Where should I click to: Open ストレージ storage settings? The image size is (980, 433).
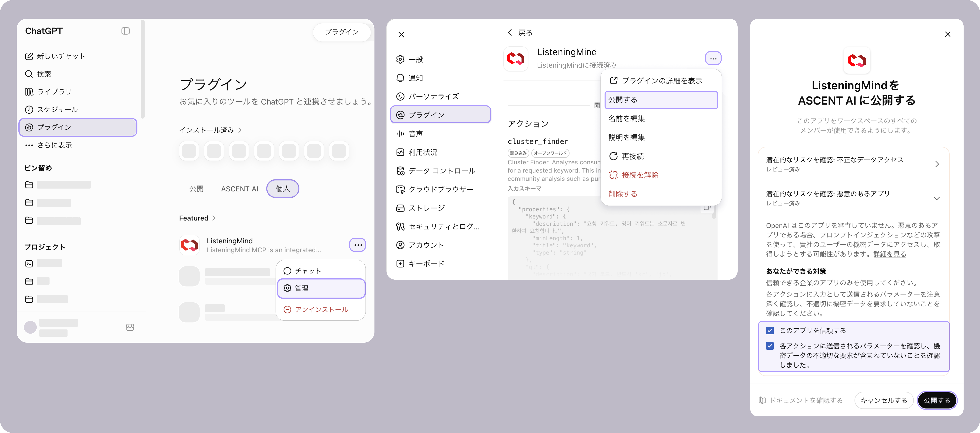(x=441, y=208)
